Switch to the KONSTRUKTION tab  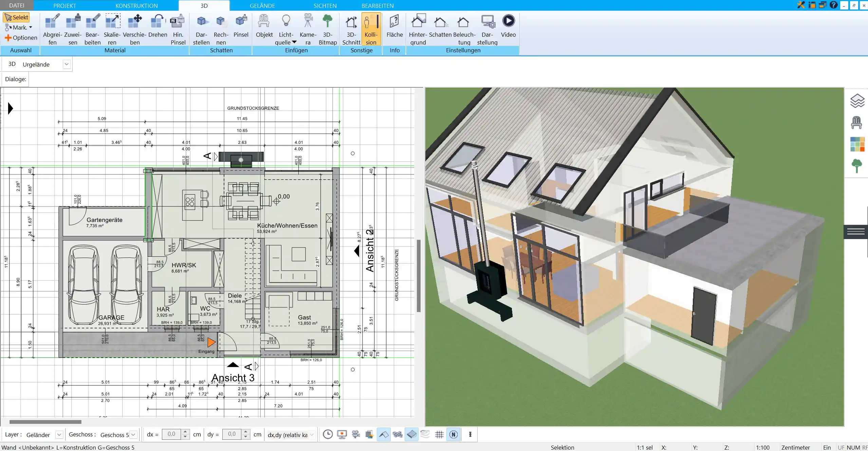pos(136,5)
